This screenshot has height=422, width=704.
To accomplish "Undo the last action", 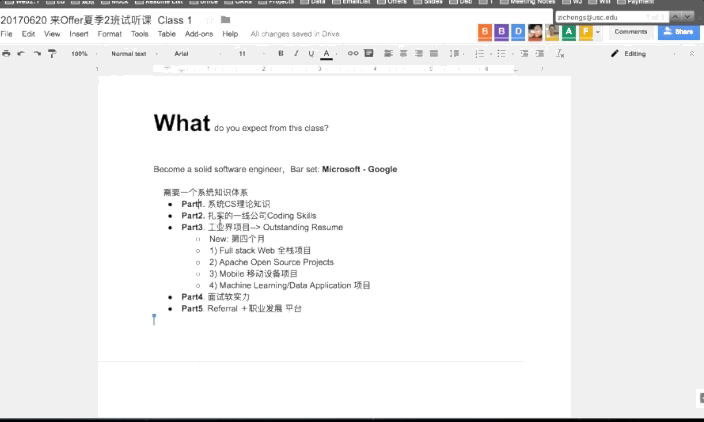I will [21, 53].
